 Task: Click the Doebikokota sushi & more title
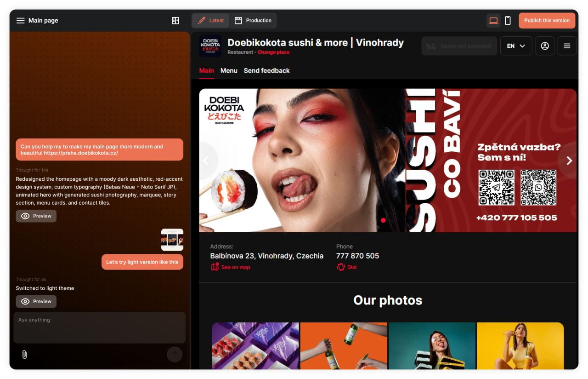coord(316,43)
